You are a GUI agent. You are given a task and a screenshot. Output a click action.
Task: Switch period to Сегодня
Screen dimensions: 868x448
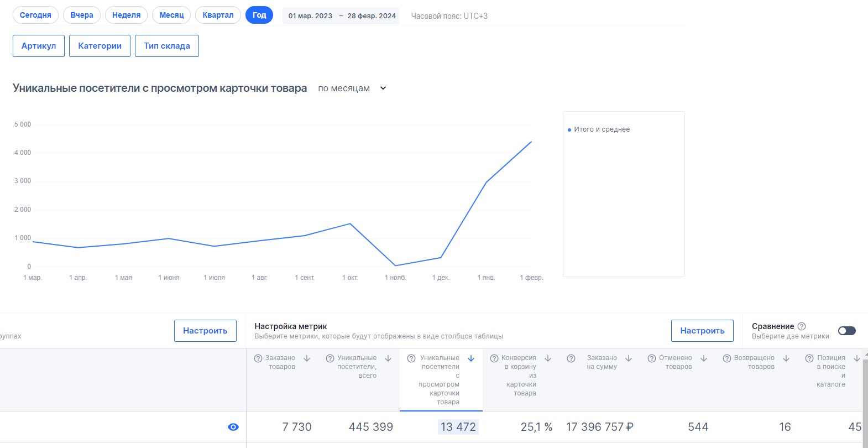coord(35,15)
